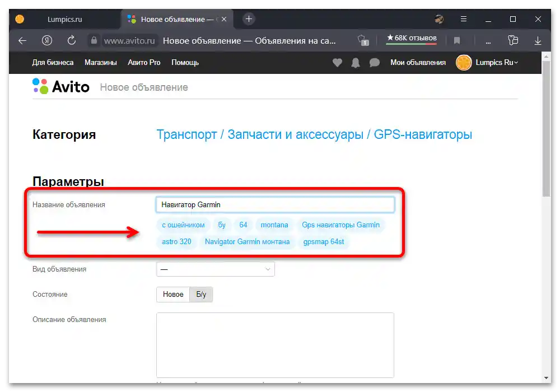The height and width of the screenshot is (392, 560).
Task: Open downloads with the arrow icon
Action: click(x=538, y=41)
